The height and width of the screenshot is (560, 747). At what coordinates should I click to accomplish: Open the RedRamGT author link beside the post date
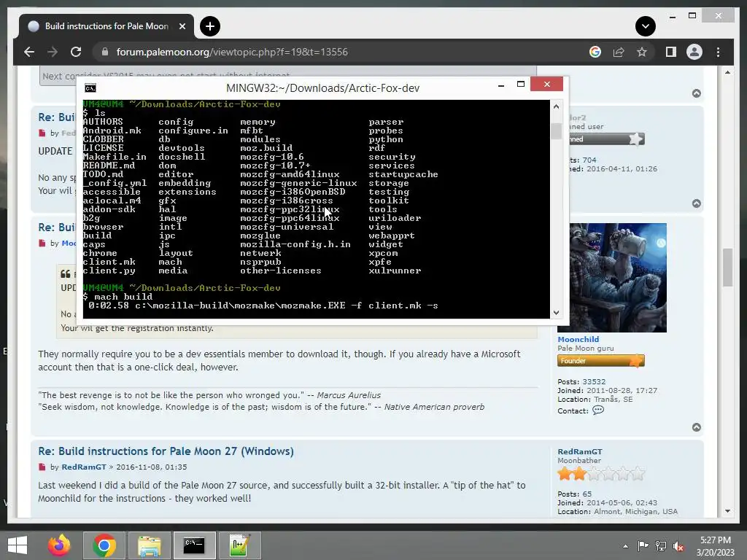pyautogui.click(x=84, y=467)
